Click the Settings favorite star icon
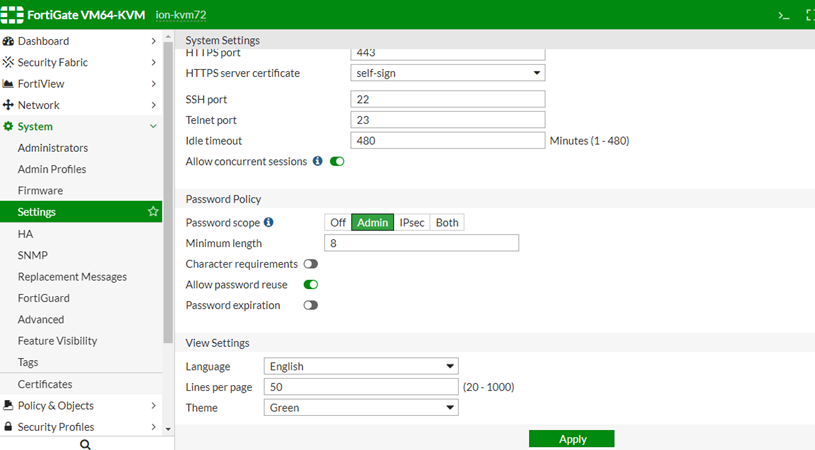Screen dimensions: 815x450 (x=153, y=212)
